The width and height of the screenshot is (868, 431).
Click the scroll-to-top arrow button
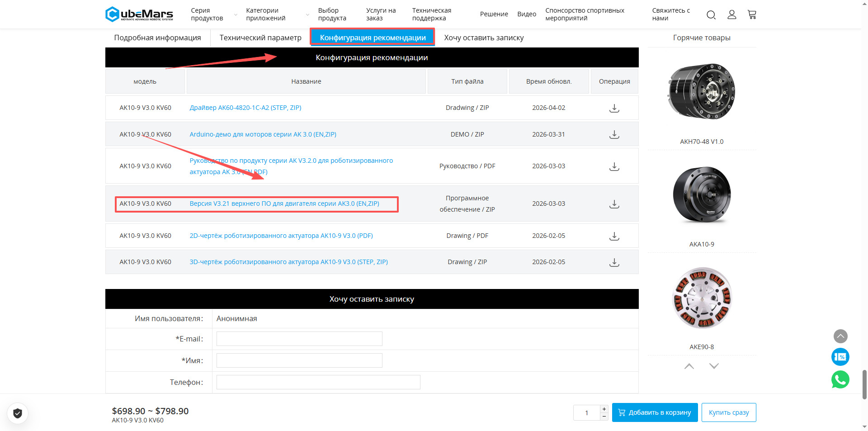click(x=840, y=336)
